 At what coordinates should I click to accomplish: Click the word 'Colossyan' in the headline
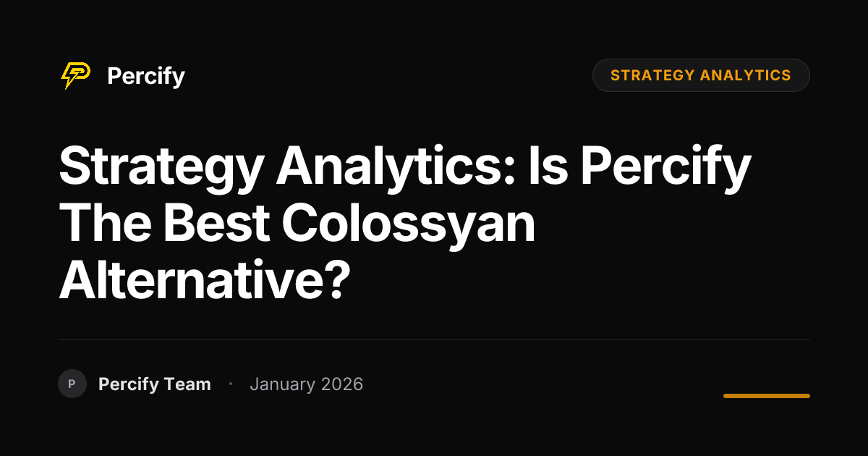click(409, 227)
